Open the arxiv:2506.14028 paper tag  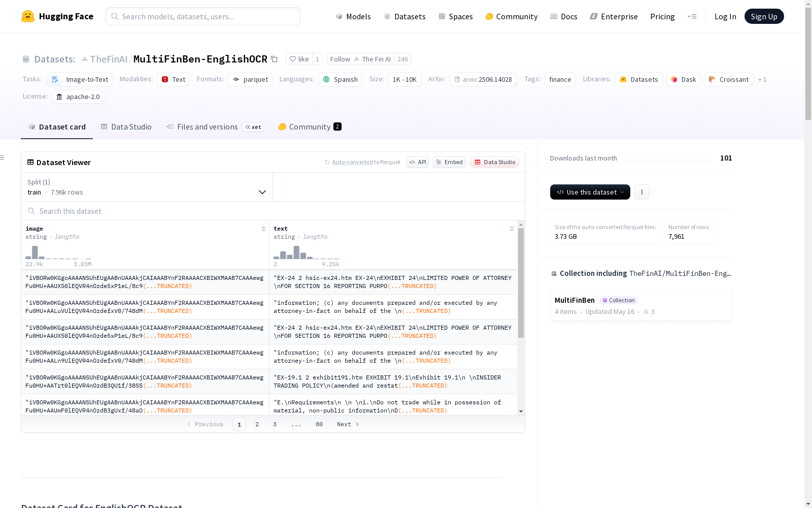(x=483, y=79)
